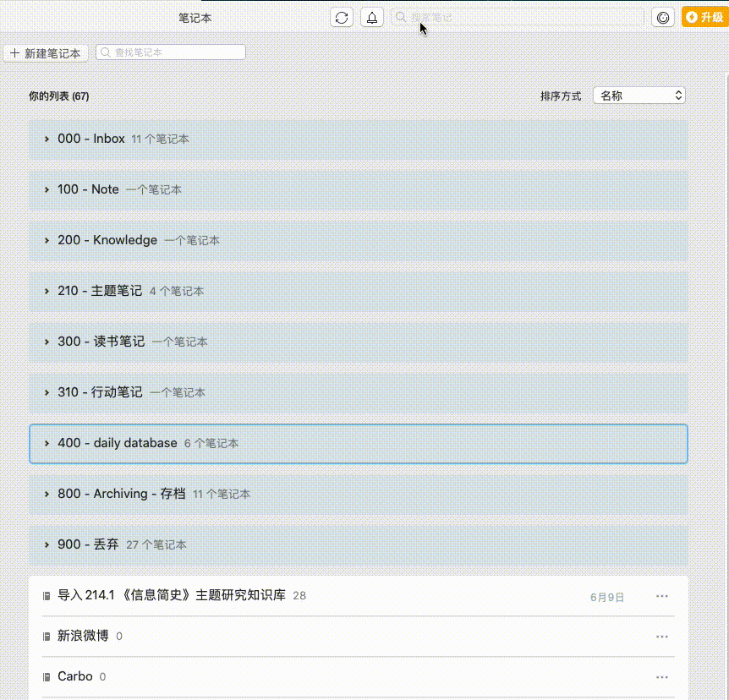Open the account smiley icon
The image size is (729, 700).
point(662,18)
